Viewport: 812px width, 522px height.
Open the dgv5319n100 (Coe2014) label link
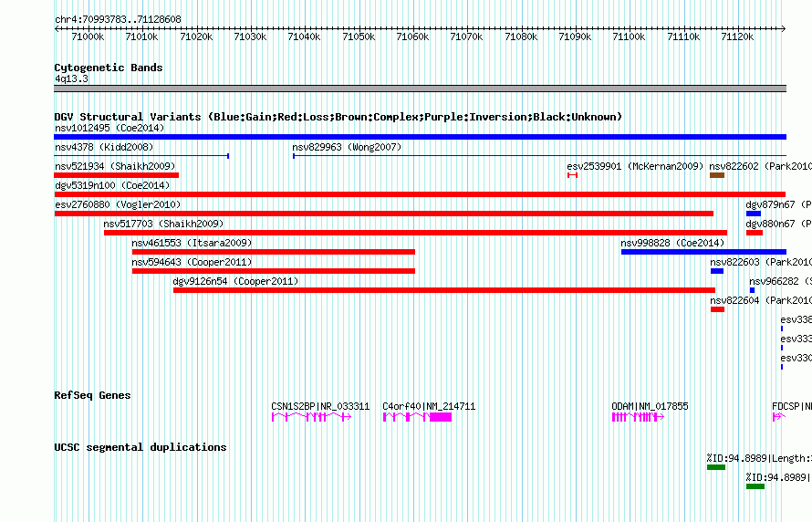[112, 185]
